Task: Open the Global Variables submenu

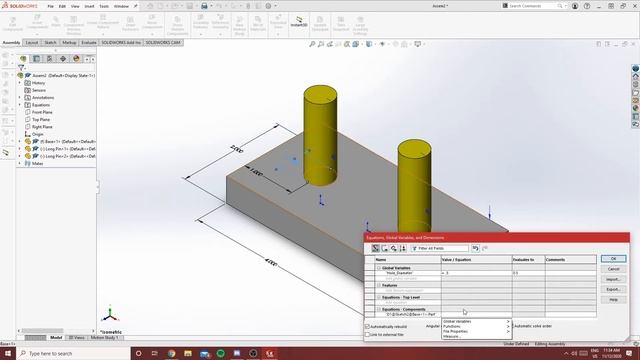Action: point(476,322)
